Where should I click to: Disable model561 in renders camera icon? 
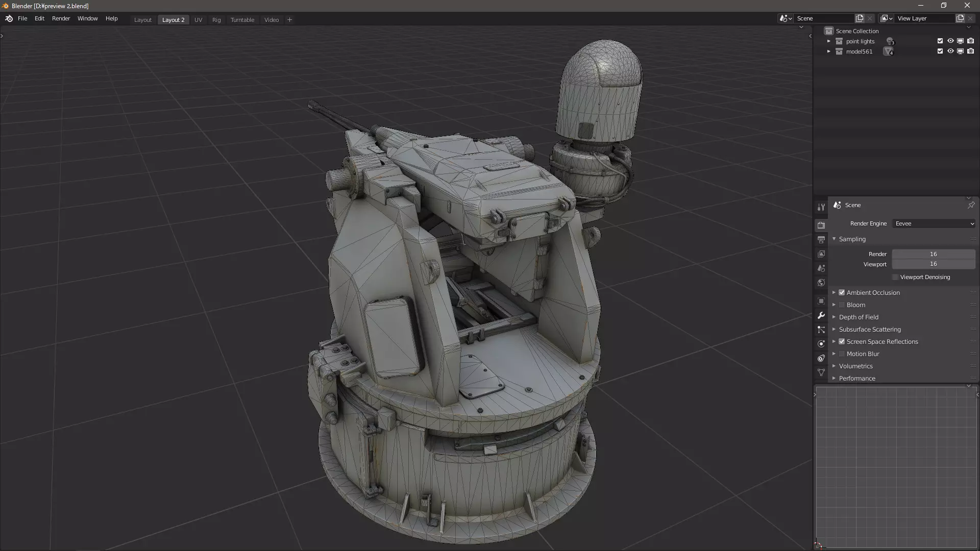tap(971, 51)
